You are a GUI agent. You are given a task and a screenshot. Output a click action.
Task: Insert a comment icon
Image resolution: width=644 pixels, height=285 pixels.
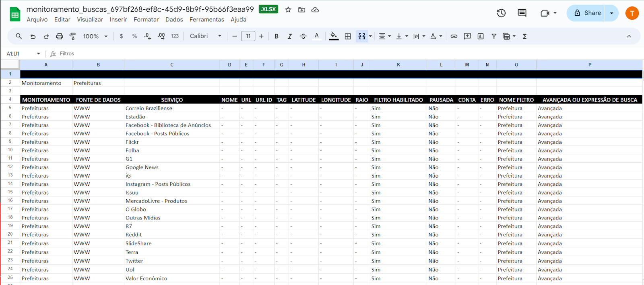(467, 36)
